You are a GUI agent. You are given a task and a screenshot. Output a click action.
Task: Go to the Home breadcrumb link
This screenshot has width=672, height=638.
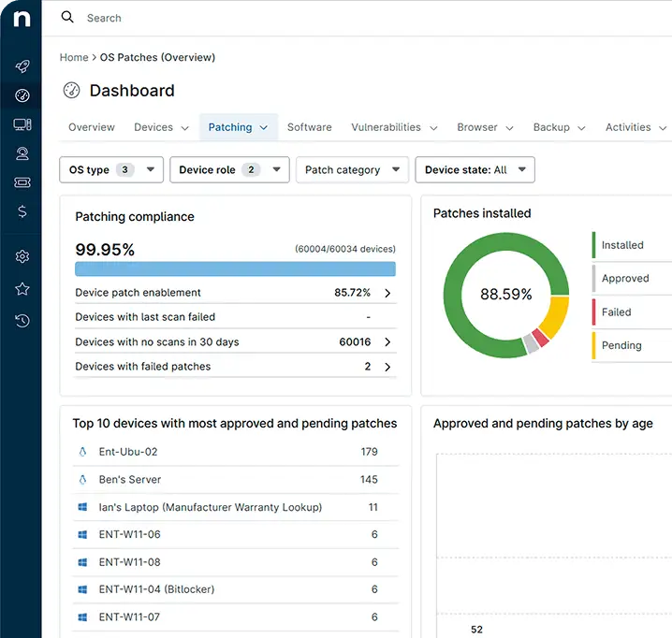coord(74,57)
